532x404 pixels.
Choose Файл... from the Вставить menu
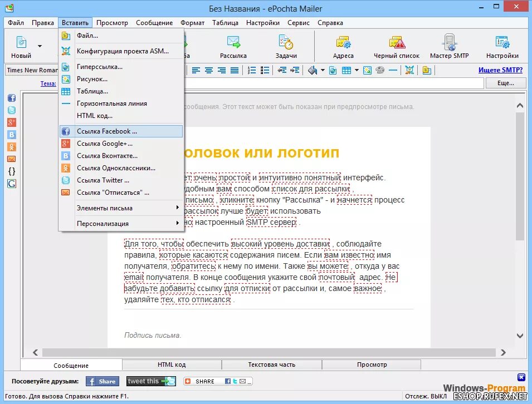coord(121,36)
